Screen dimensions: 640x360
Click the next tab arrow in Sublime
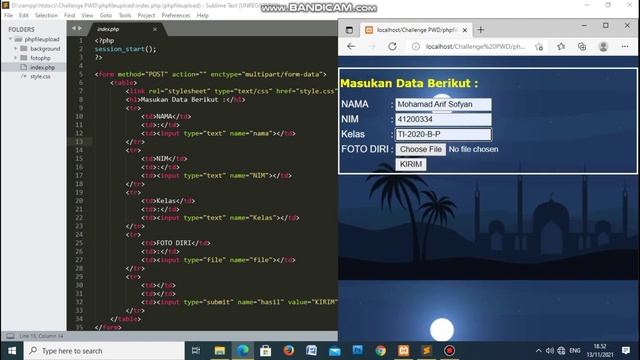pos(80,28)
